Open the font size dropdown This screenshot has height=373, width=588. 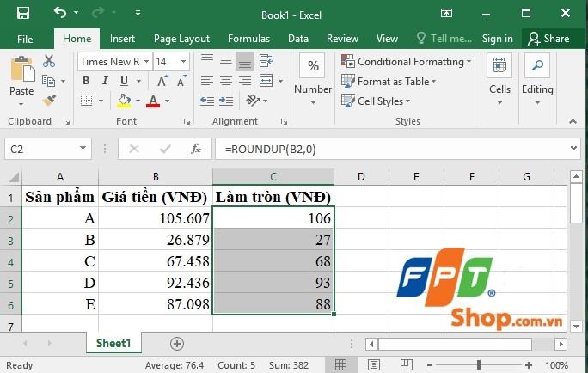[183, 62]
